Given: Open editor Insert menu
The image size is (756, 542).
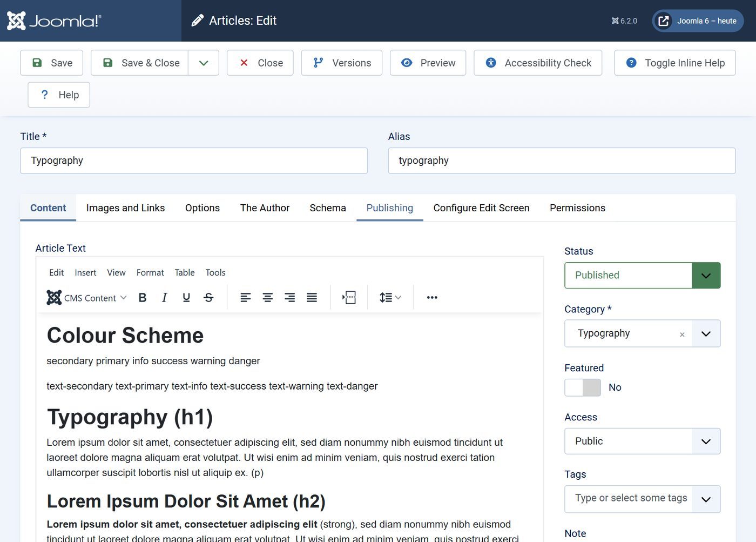Looking at the screenshot, I should pyautogui.click(x=85, y=272).
